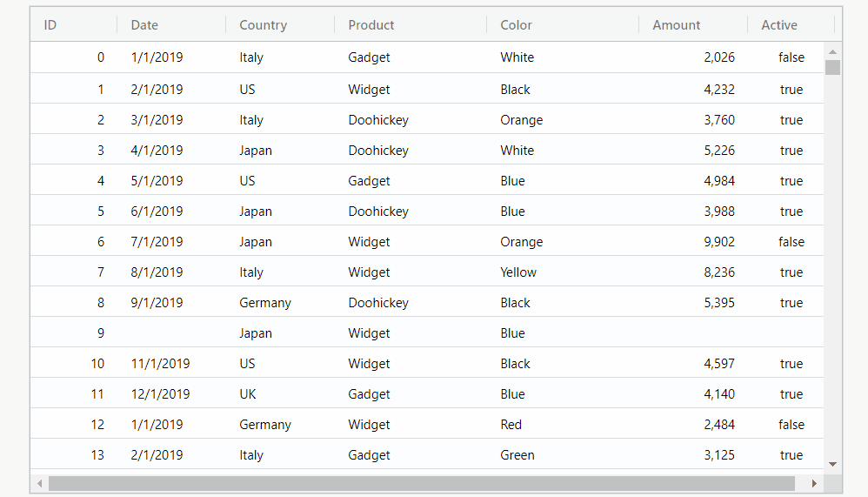Click the horizontal scrollbar left arrow
The image size is (868, 497).
point(39,483)
